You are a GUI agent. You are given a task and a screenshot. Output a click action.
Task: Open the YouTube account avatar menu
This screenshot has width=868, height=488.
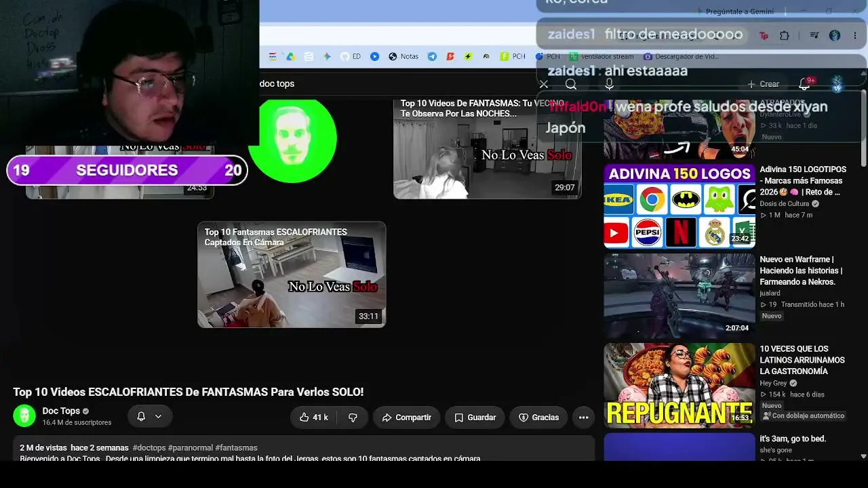point(837,84)
